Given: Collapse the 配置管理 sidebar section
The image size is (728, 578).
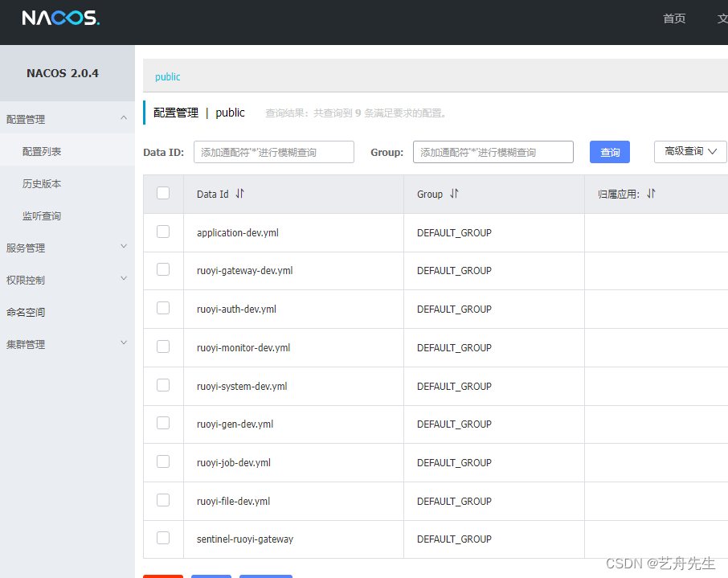Looking at the screenshot, I should coord(67,118).
